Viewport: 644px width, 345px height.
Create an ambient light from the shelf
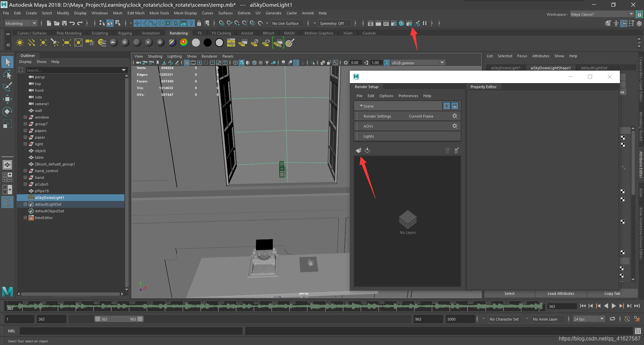(20, 43)
